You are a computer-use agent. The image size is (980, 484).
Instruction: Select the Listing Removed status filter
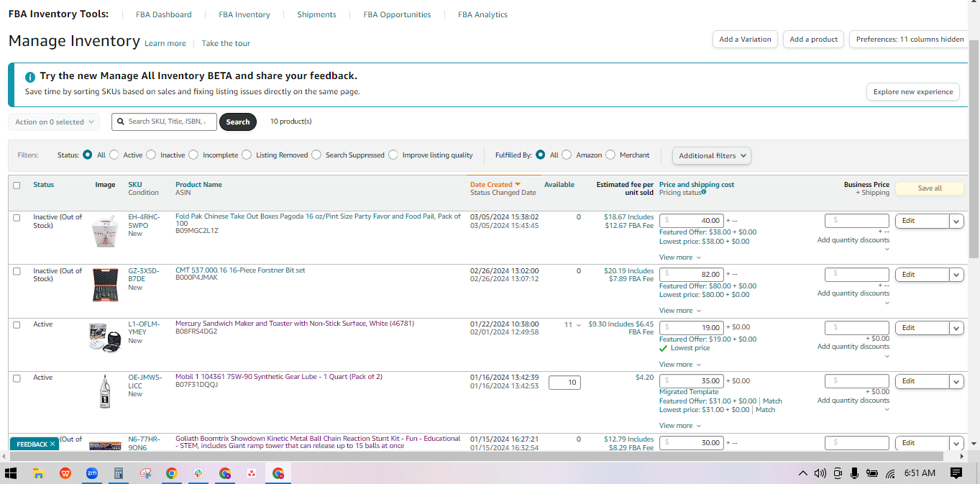click(247, 155)
